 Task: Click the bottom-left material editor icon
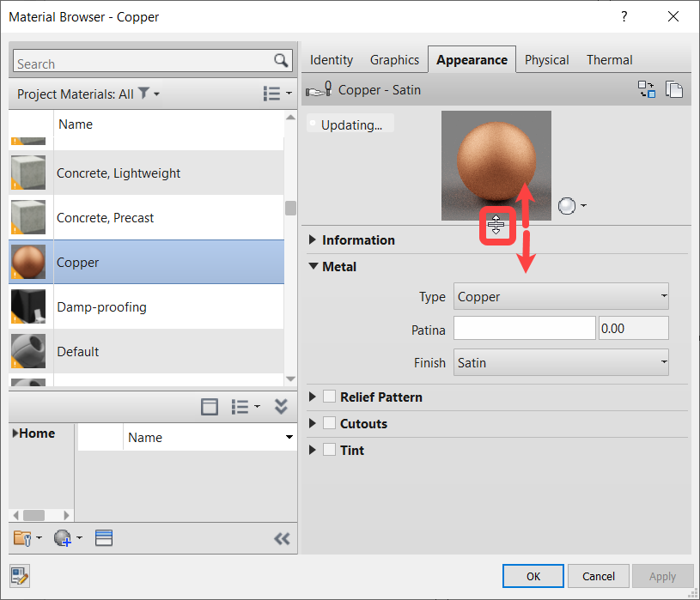click(x=20, y=576)
